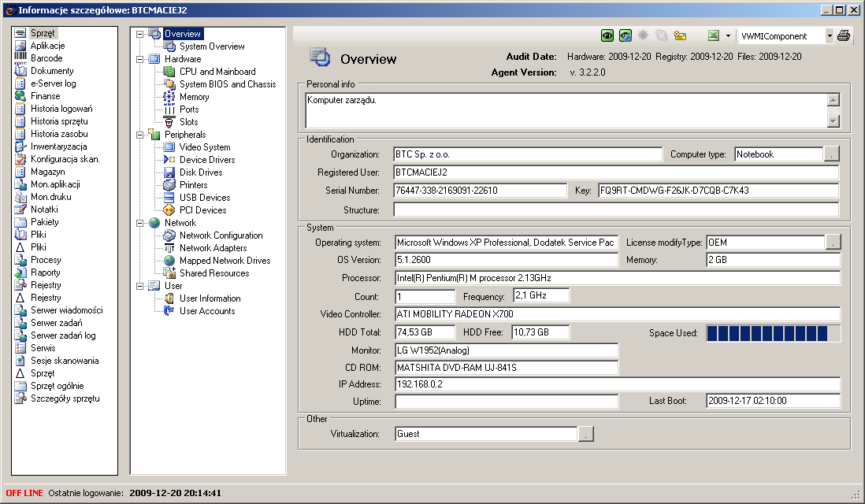Click the Personal info scrollbar down arrow

pos(833,120)
